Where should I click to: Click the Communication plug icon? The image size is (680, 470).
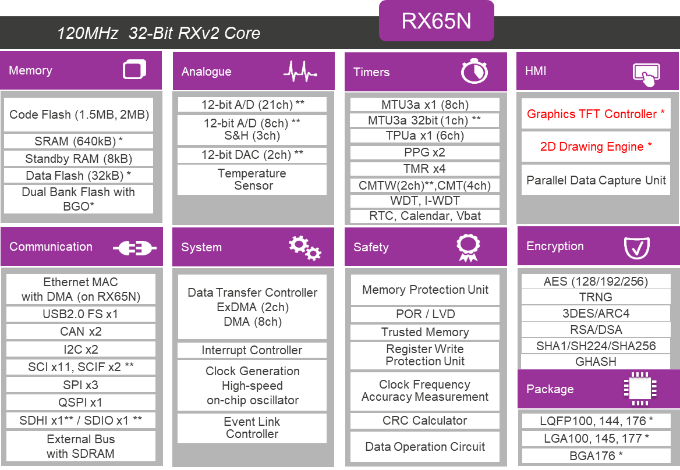pyautogui.click(x=134, y=248)
